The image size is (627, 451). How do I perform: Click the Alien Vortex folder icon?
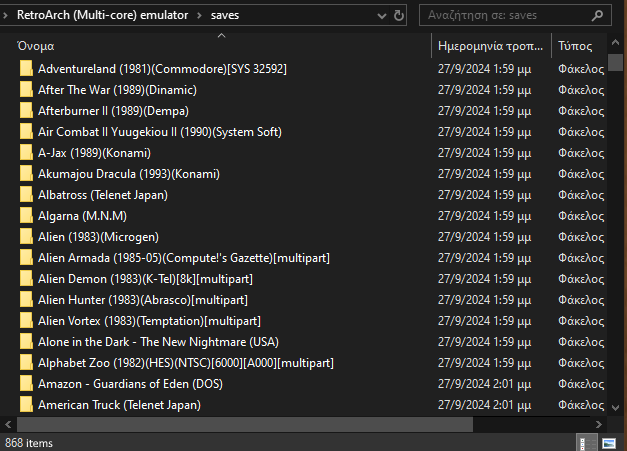[26, 321]
